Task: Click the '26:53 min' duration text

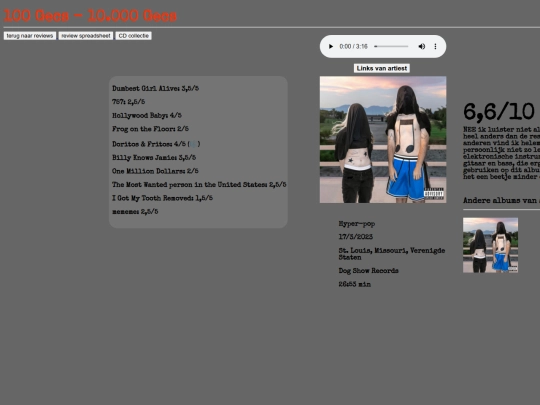Action: coord(355,284)
